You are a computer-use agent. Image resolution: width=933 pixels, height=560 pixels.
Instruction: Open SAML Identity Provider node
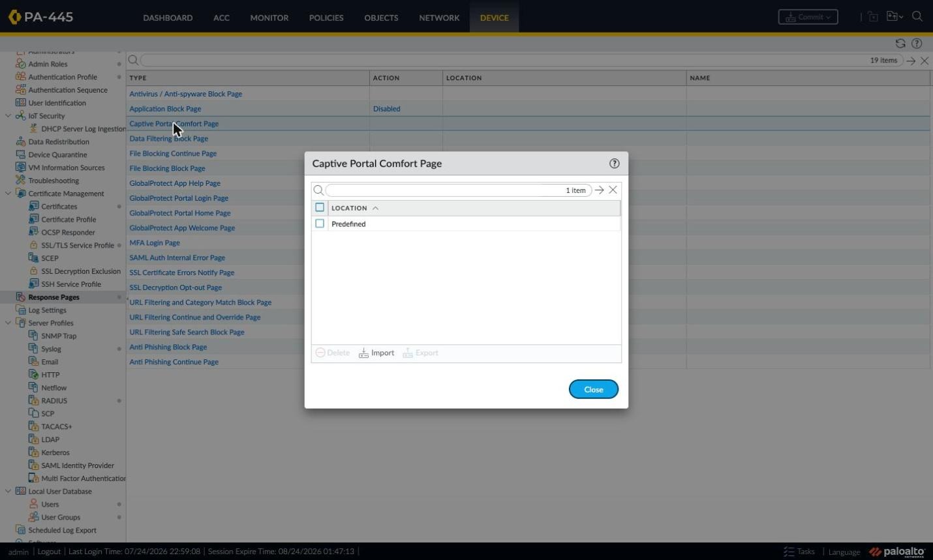78,465
